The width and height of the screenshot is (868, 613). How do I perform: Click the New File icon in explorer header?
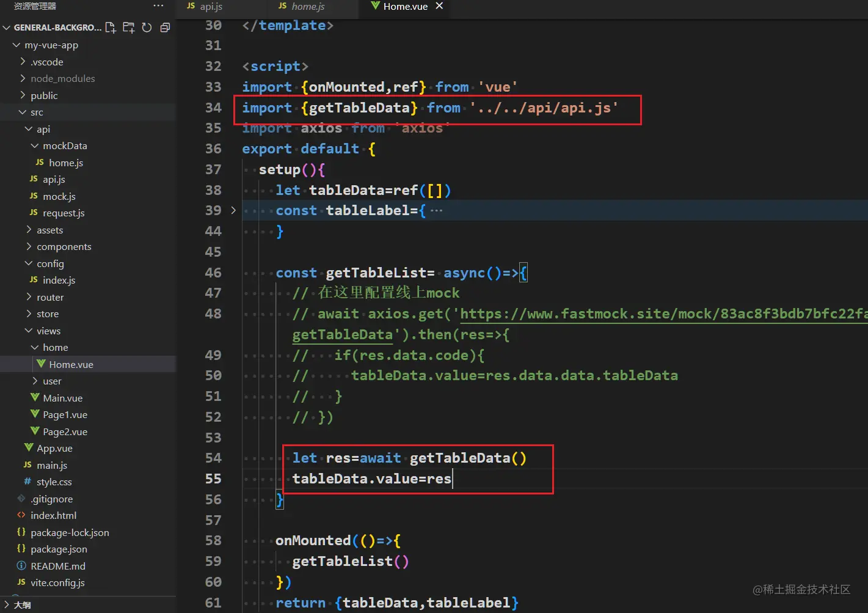(111, 28)
